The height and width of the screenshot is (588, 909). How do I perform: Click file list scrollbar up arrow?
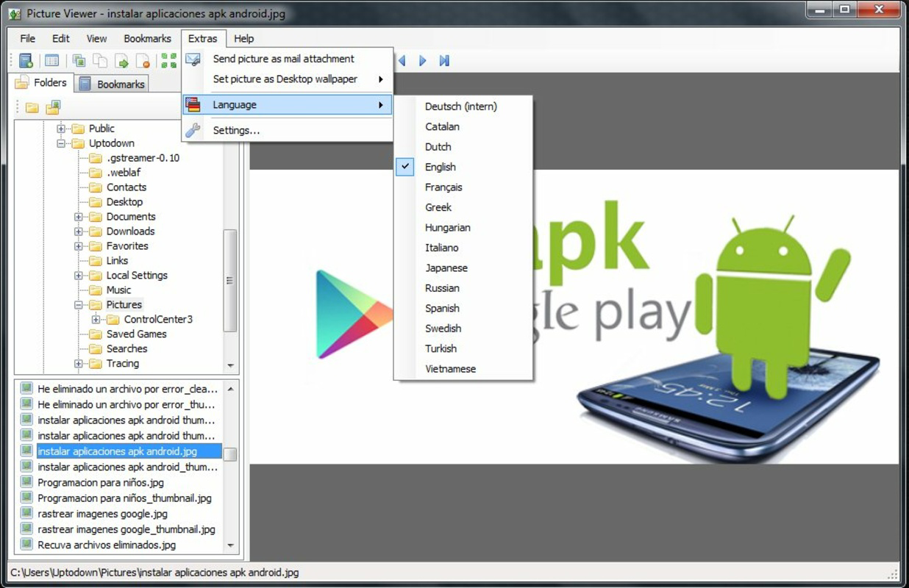coord(230,389)
